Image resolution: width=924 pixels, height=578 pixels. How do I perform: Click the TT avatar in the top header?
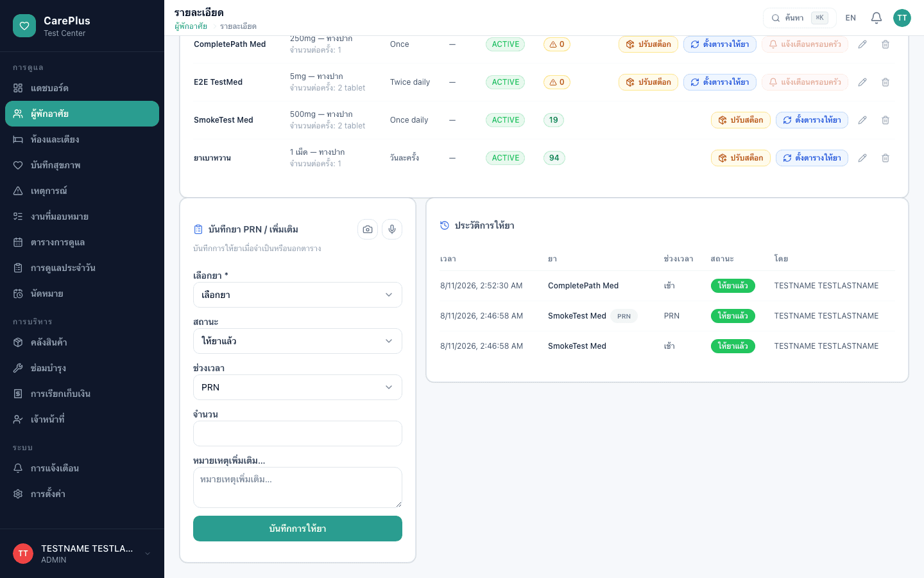click(x=902, y=18)
